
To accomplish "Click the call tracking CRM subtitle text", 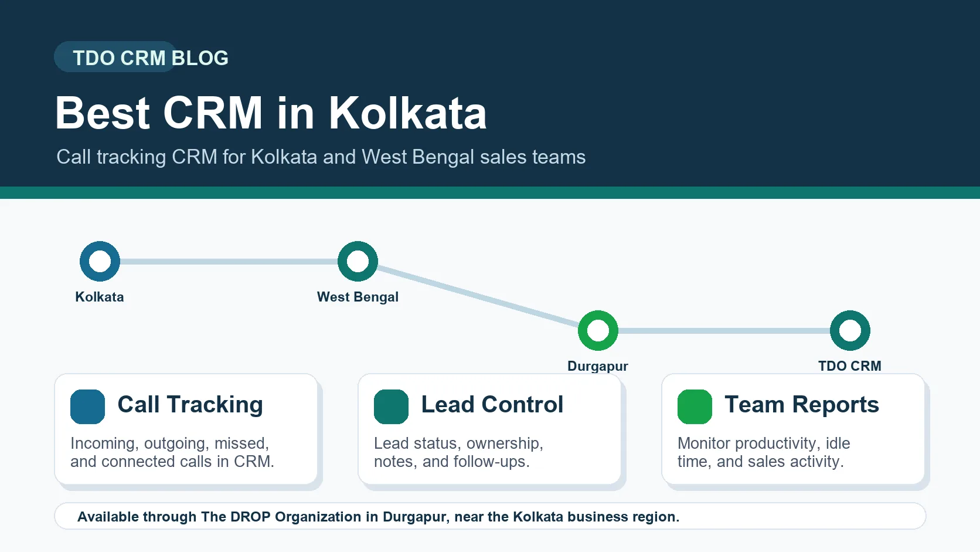I will 321,157.
